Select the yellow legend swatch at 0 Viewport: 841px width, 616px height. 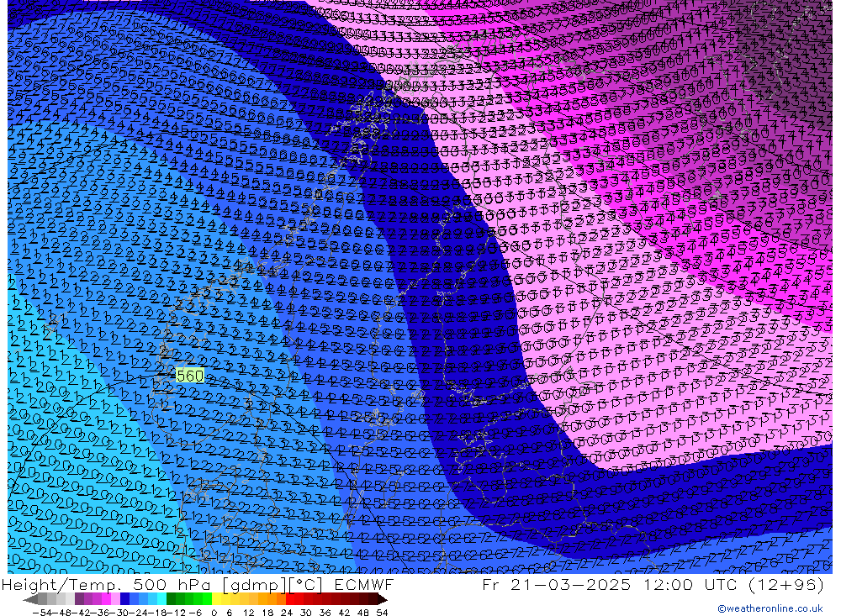point(216,599)
